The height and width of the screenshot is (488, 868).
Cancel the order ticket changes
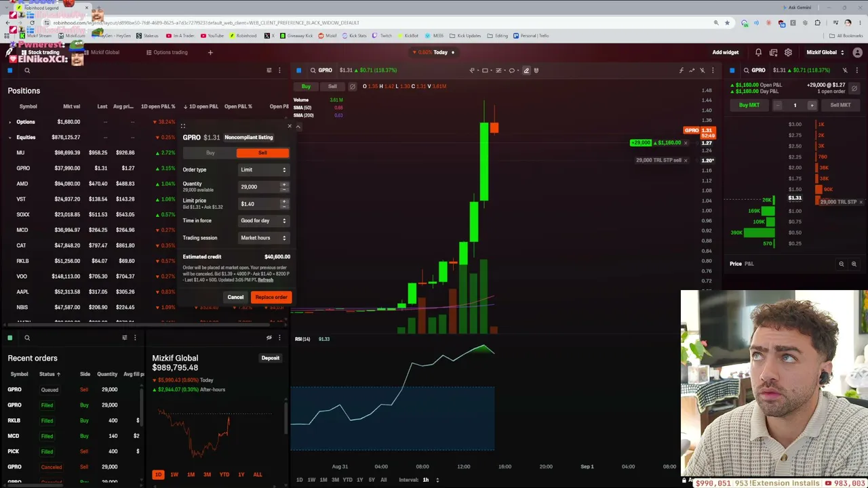pyautogui.click(x=235, y=297)
